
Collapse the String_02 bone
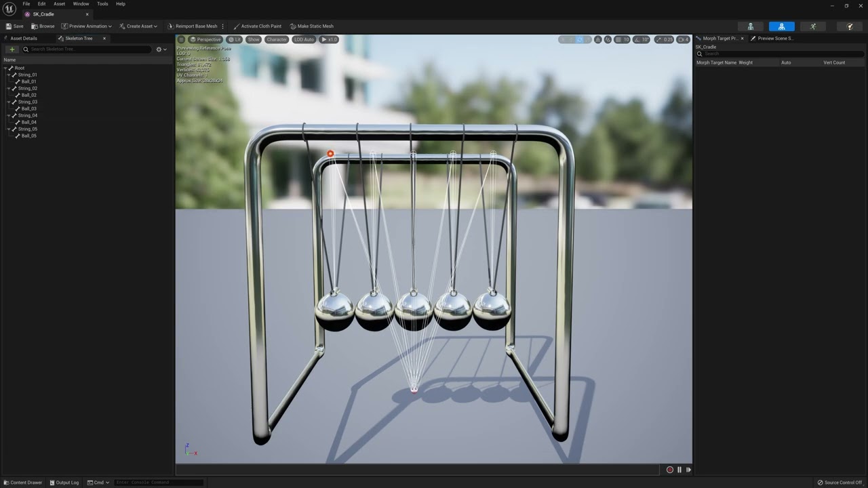(9, 88)
